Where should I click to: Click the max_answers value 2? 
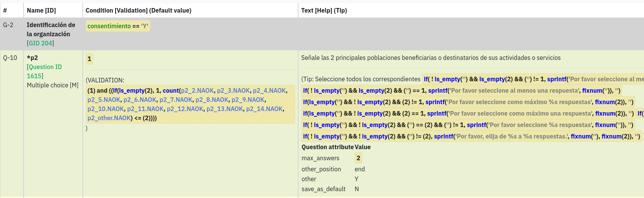(358, 158)
